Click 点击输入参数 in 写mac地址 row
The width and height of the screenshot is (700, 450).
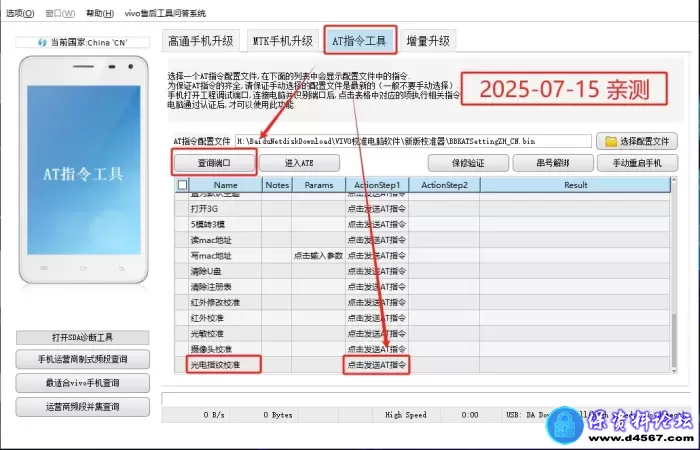(318, 256)
